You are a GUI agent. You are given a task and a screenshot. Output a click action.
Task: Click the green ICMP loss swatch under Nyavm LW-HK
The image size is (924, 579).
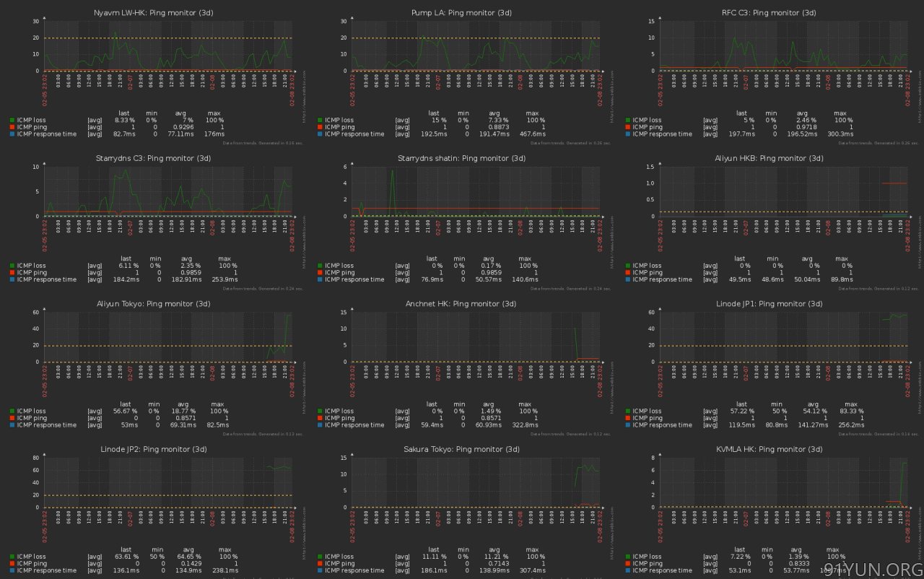click(x=12, y=120)
